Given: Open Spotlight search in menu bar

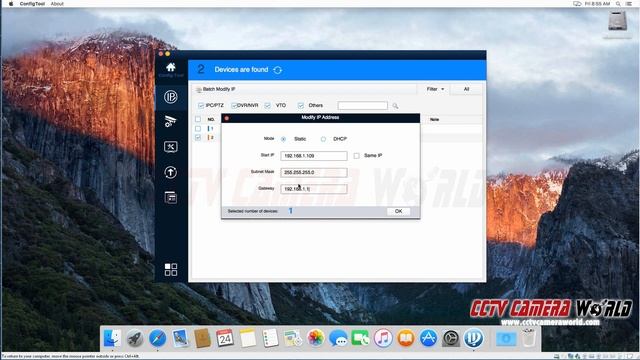Looking at the screenshot, I should tap(618, 4).
